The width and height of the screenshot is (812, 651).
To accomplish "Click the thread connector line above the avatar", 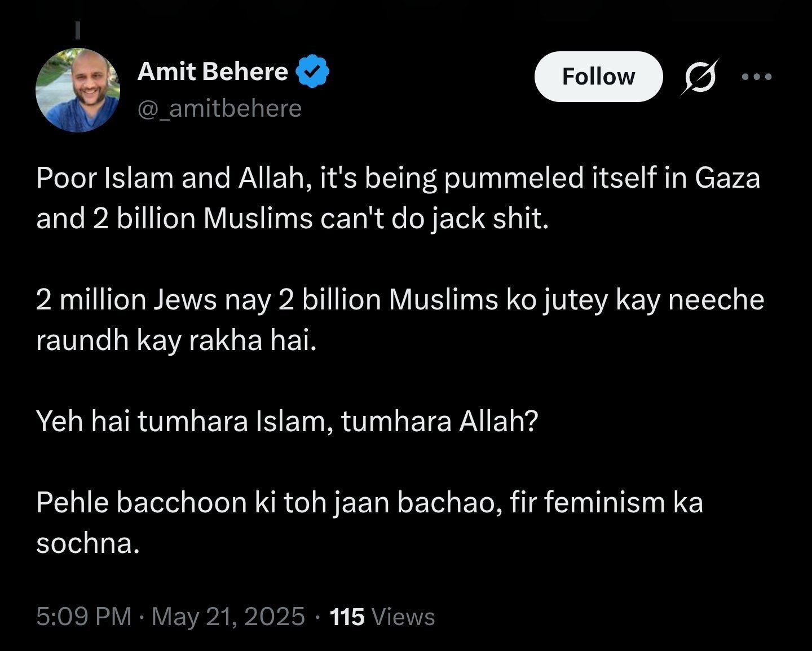I will pos(78,30).
